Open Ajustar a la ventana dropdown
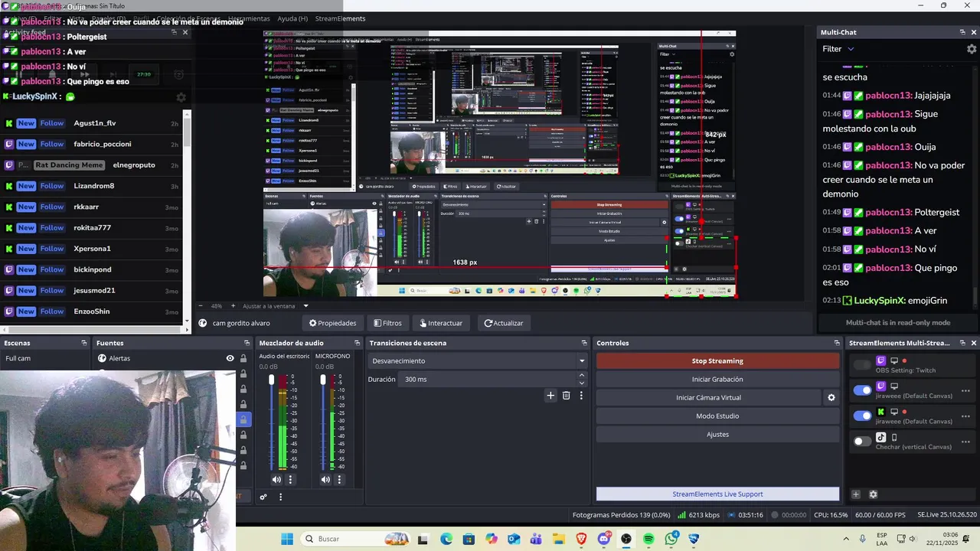Image resolution: width=980 pixels, height=551 pixels. [x=274, y=306]
